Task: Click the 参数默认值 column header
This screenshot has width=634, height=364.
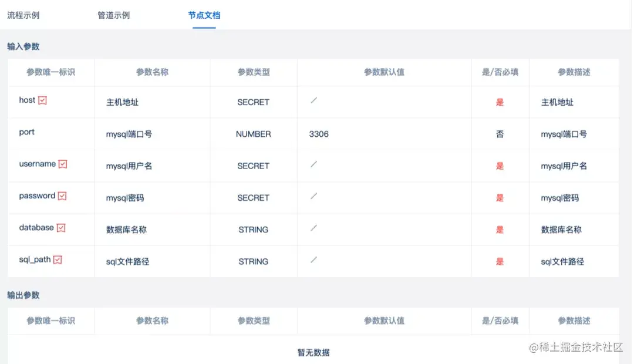Action: tap(384, 72)
